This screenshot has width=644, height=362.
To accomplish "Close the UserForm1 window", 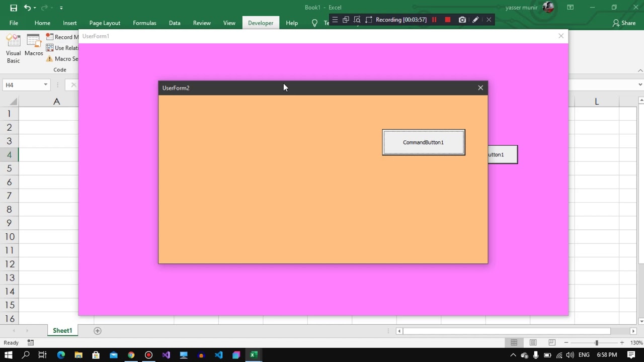I will tap(561, 36).
